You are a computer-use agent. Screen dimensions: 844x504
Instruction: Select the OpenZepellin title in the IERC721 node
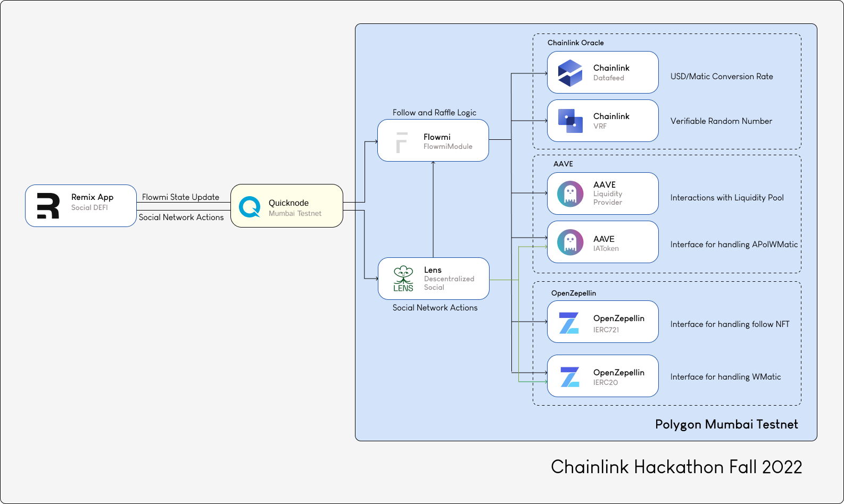tap(619, 318)
